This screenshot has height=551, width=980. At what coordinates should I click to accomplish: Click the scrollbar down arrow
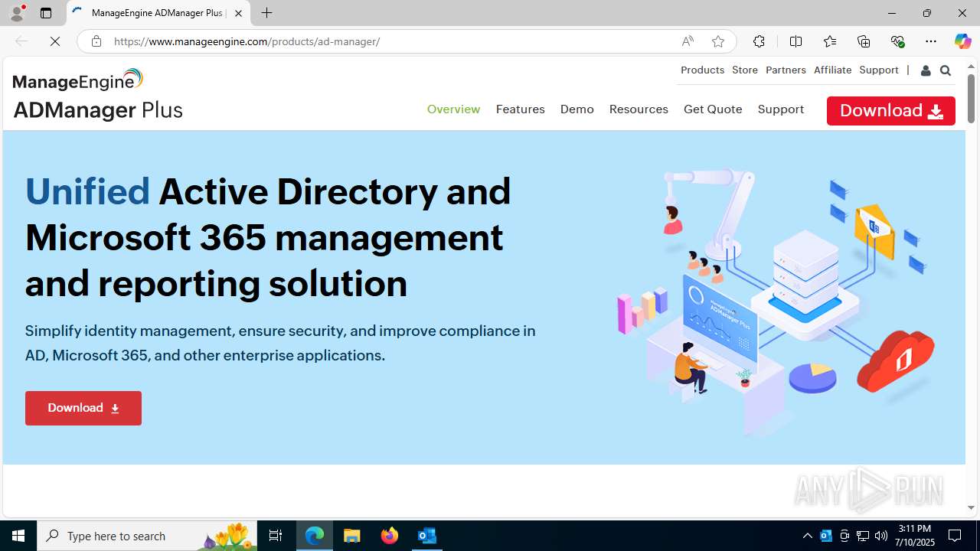click(971, 507)
